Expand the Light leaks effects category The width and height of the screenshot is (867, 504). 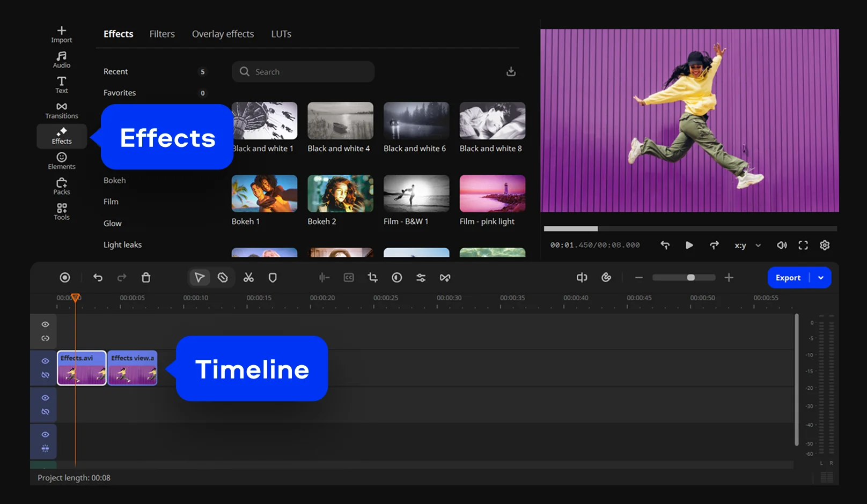[122, 244]
